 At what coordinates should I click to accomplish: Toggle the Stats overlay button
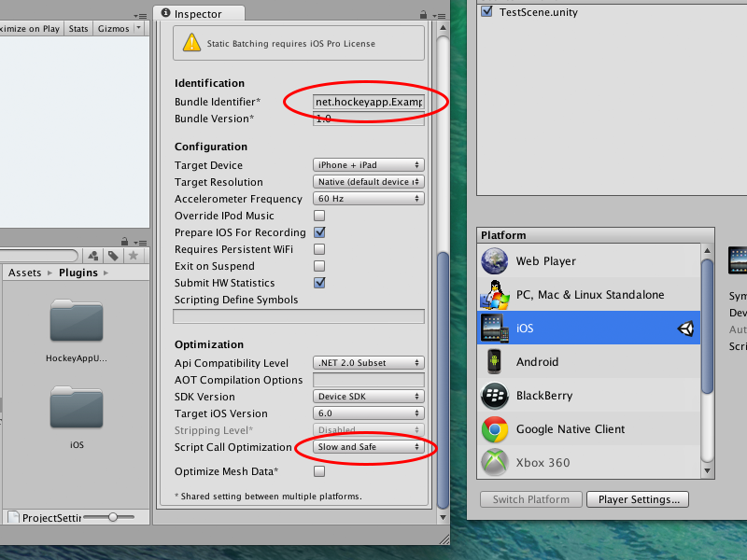tap(78, 29)
